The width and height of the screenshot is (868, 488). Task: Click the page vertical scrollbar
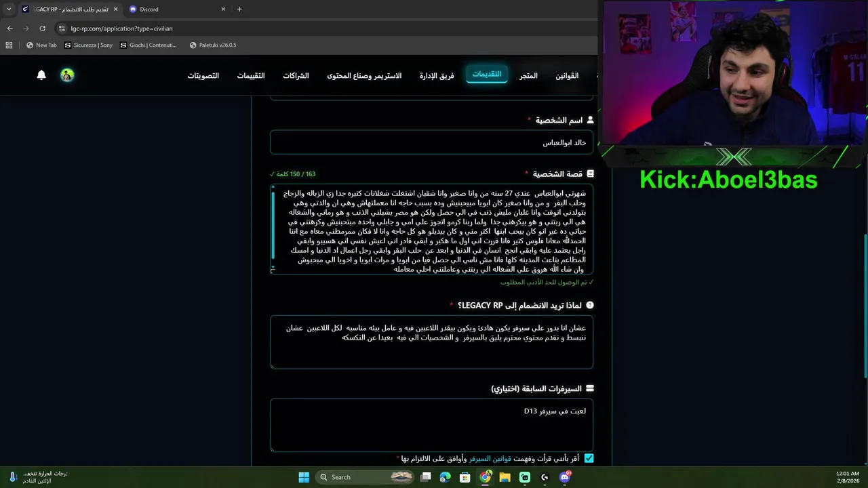(865, 305)
